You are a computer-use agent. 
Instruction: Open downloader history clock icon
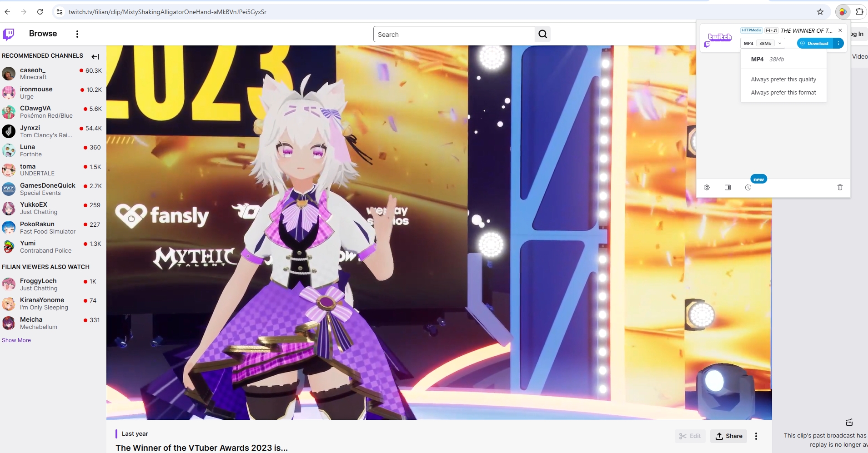tap(748, 187)
